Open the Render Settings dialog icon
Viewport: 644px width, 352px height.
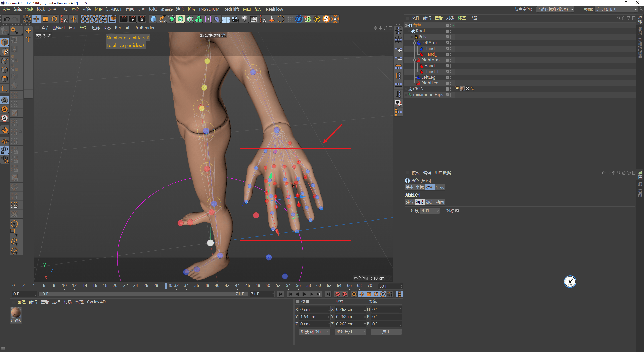pyautogui.click(x=142, y=19)
